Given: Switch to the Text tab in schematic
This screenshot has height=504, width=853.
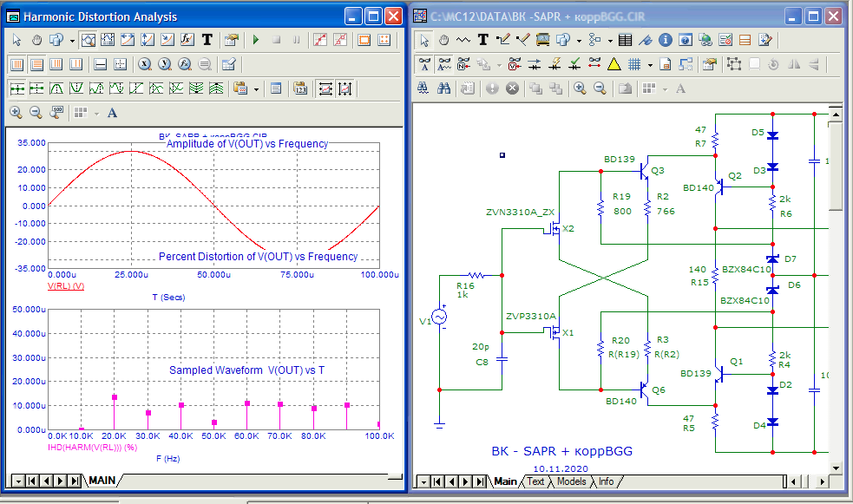Looking at the screenshot, I should [x=536, y=481].
